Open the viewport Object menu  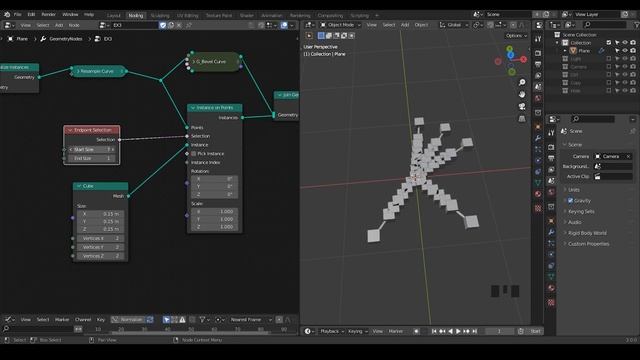click(x=421, y=25)
